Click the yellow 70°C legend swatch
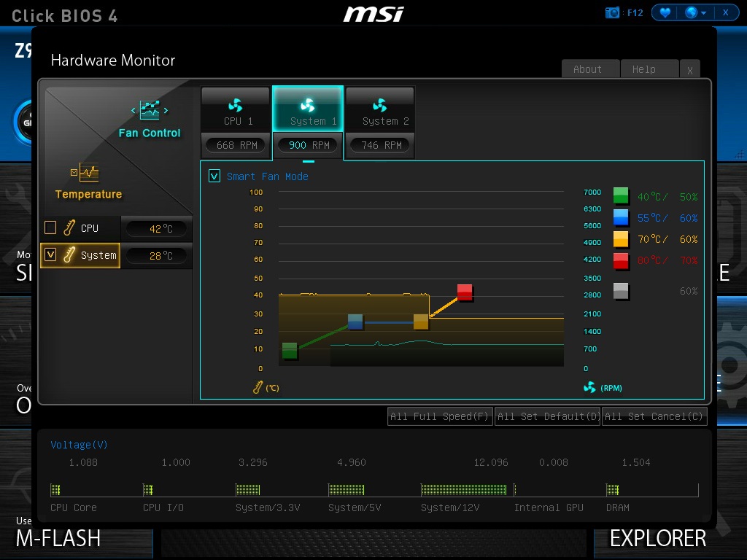747x560 pixels. (x=620, y=238)
